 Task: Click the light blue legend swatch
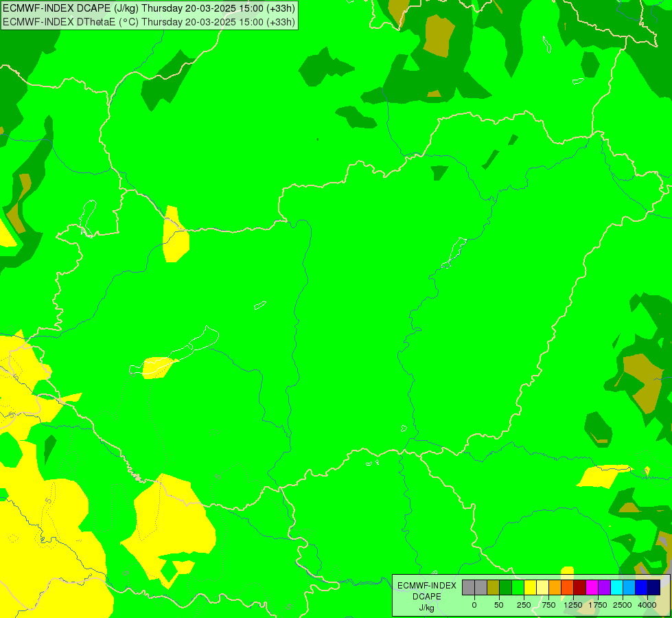click(629, 588)
